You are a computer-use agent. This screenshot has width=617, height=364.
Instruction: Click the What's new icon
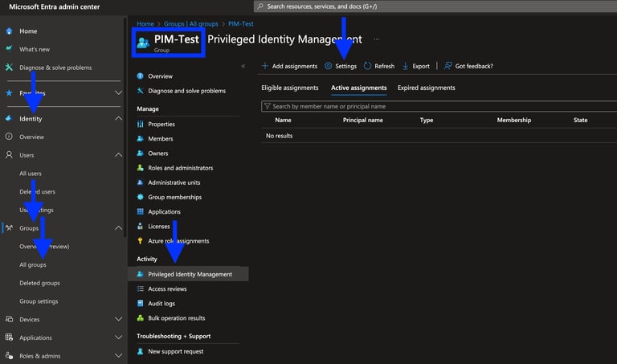pyautogui.click(x=9, y=49)
